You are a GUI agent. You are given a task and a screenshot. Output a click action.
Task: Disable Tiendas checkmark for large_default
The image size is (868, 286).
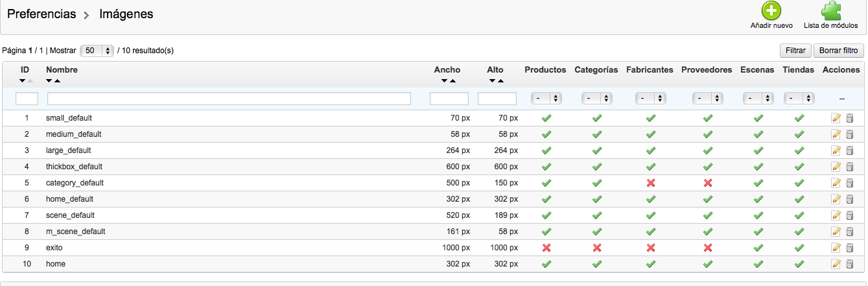click(799, 150)
